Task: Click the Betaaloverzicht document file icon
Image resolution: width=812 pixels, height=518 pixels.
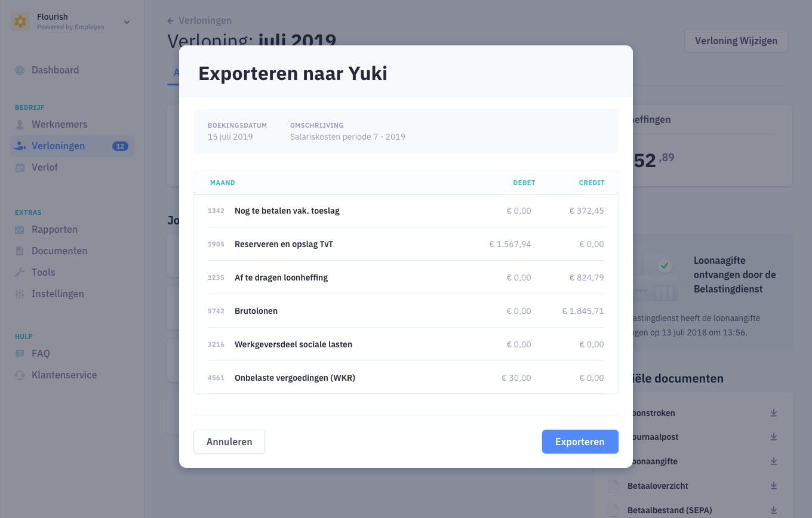Action: [613, 486]
